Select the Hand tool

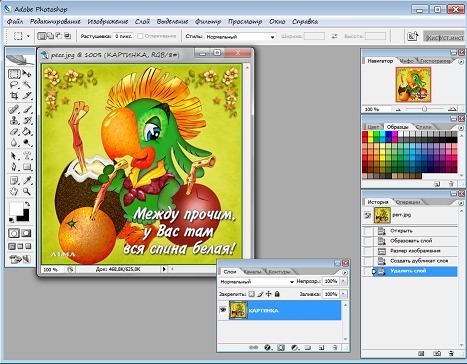(14, 191)
